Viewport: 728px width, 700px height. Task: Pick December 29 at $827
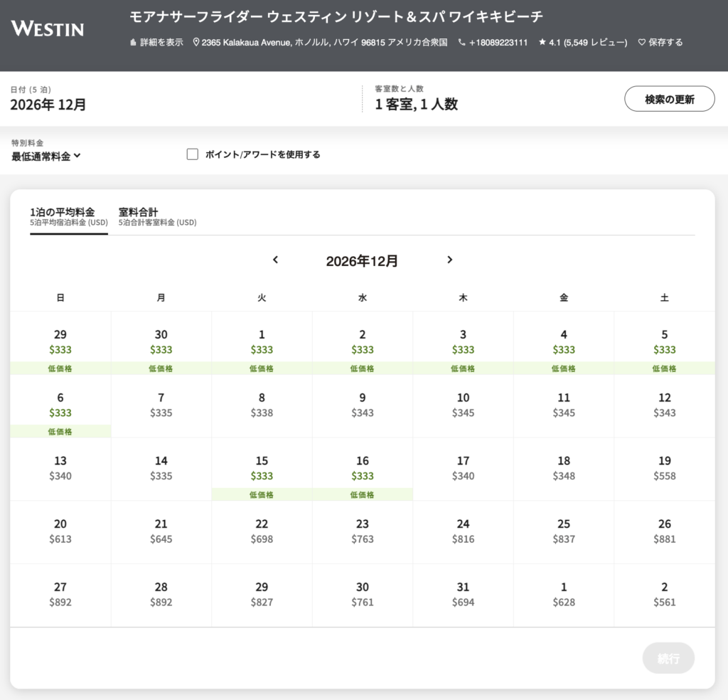262,596
